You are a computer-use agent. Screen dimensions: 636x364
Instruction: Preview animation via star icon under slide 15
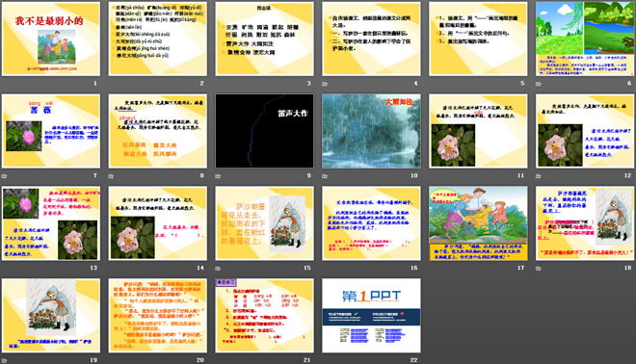(218, 268)
